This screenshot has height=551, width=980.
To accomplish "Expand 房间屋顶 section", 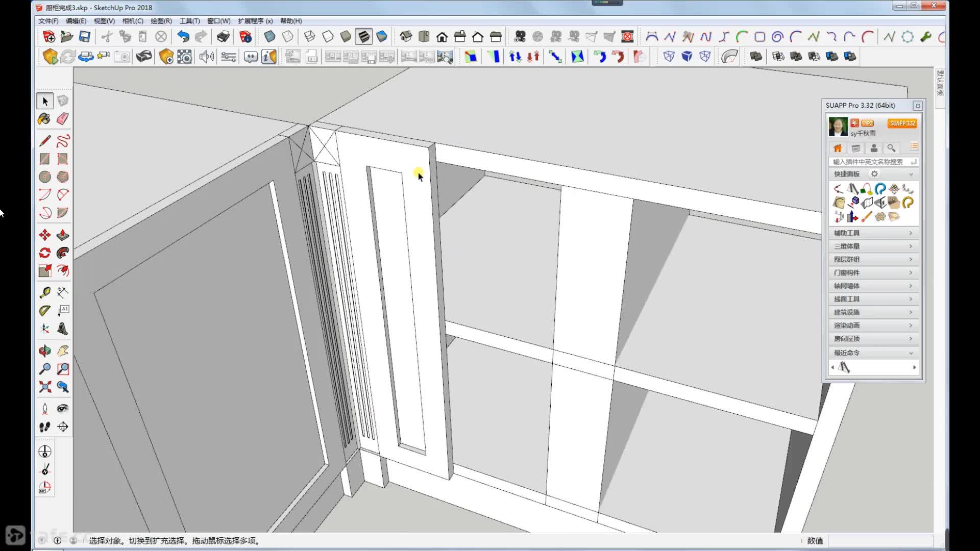I will tap(873, 339).
